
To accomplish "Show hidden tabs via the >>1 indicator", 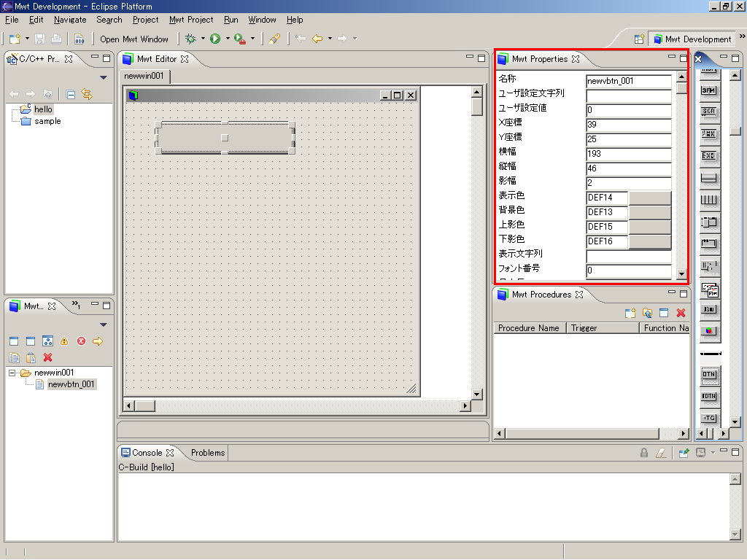I will click(76, 305).
